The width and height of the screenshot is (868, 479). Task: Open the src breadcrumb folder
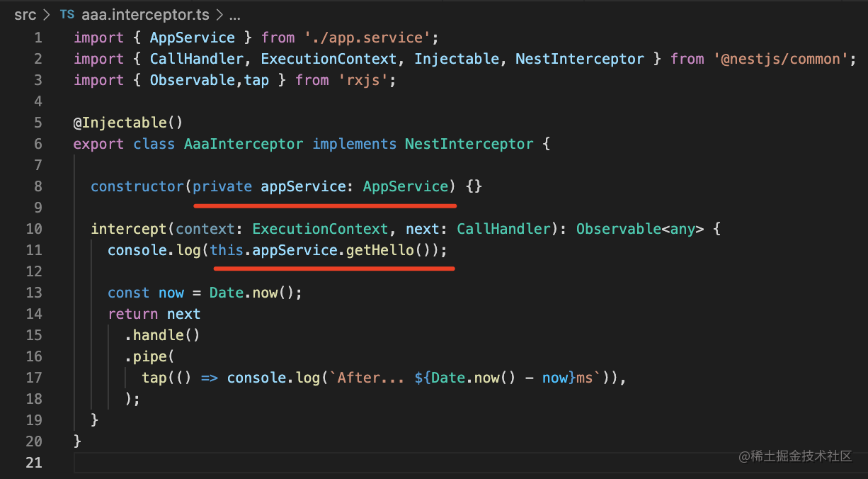[25, 14]
